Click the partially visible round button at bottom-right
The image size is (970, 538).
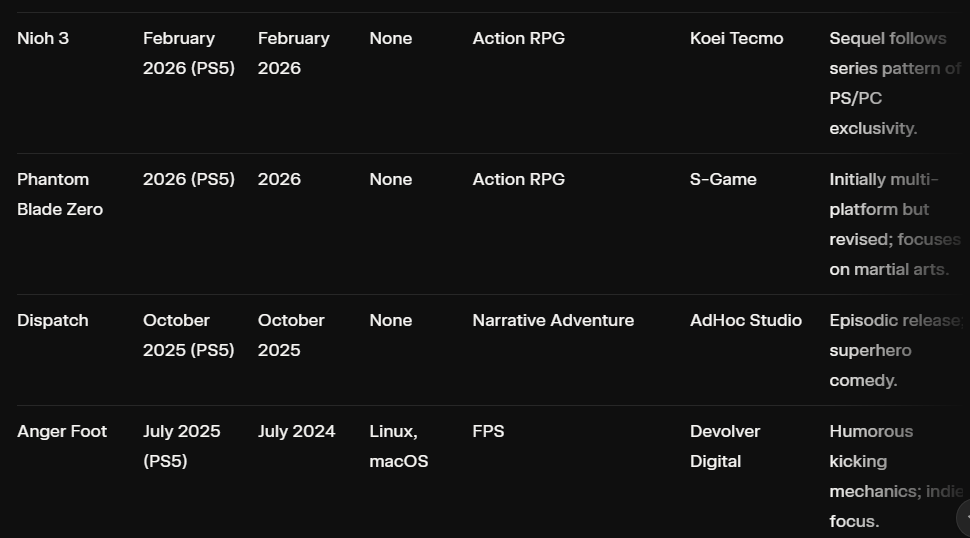[963, 518]
